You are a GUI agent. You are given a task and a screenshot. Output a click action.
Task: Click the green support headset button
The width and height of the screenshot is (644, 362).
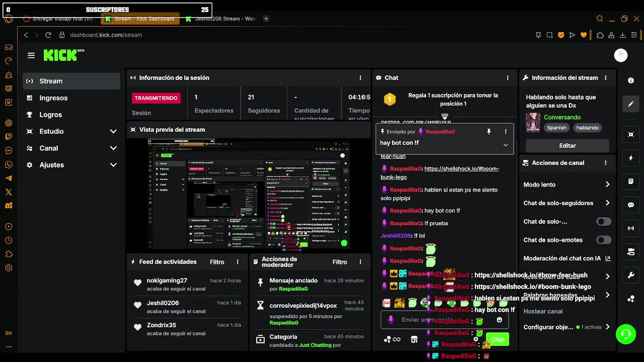tap(626, 334)
